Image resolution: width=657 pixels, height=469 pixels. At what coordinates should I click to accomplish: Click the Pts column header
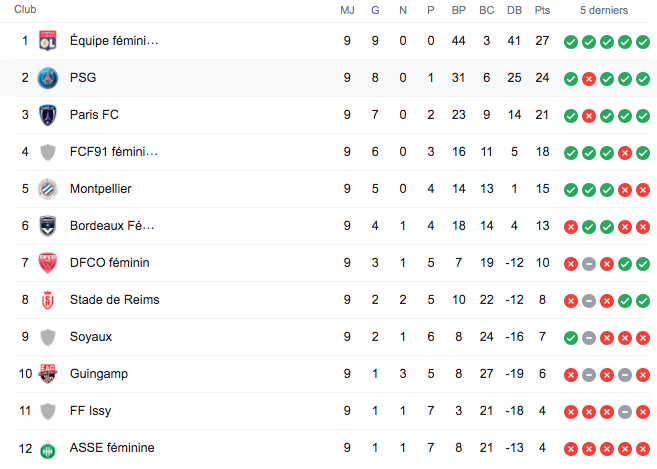(543, 10)
